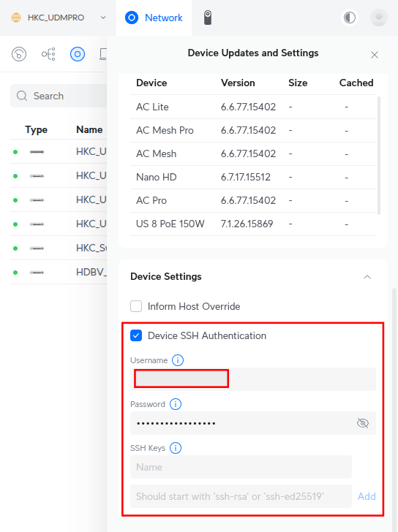Show info tooltip for Username

pyautogui.click(x=178, y=360)
